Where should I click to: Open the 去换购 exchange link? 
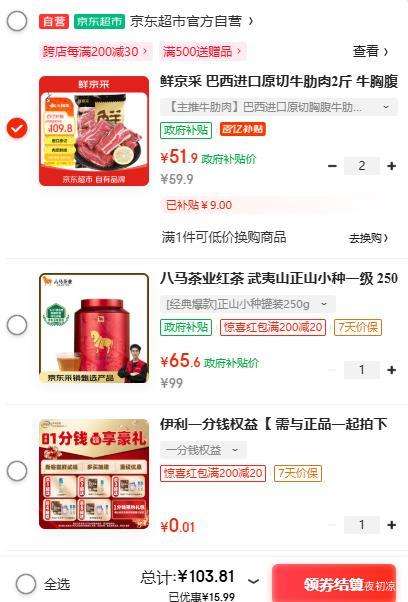tap(368, 238)
